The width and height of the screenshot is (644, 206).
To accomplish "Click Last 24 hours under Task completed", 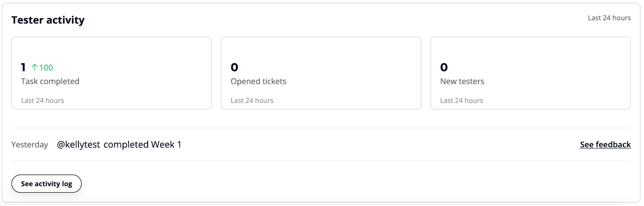I will (42, 101).
